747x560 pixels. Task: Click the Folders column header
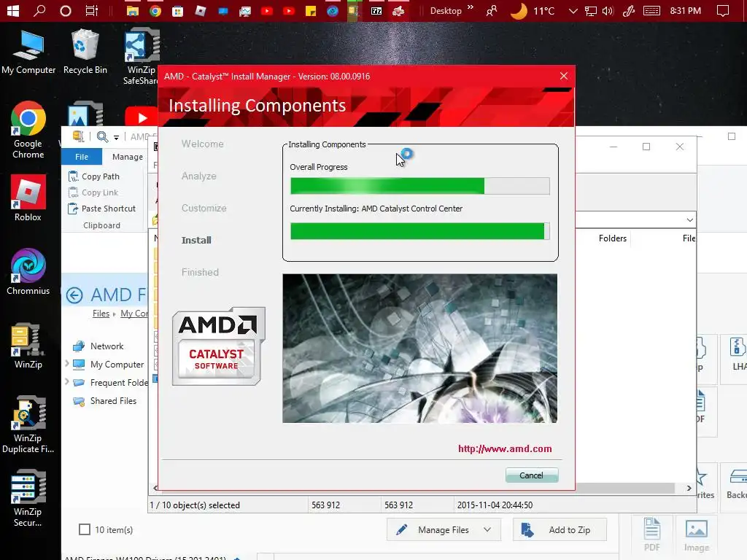tap(613, 238)
